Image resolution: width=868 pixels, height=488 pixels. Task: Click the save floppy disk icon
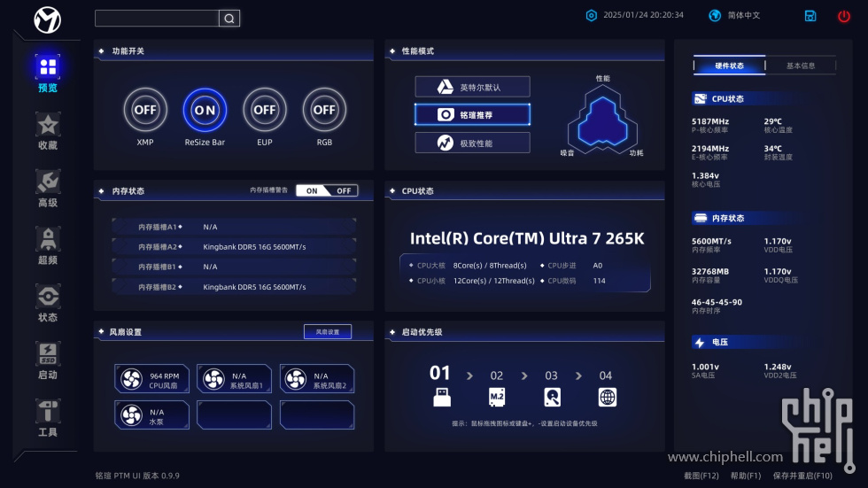[810, 16]
